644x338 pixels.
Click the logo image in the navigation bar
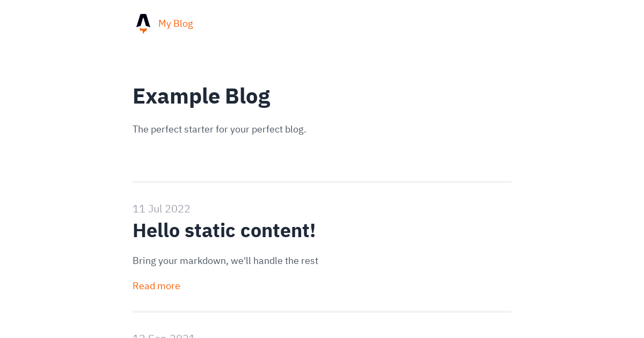(x=143, y=23)
